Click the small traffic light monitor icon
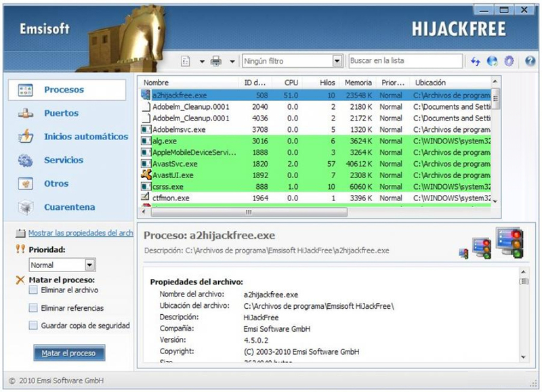 click(x=463, y=253)
